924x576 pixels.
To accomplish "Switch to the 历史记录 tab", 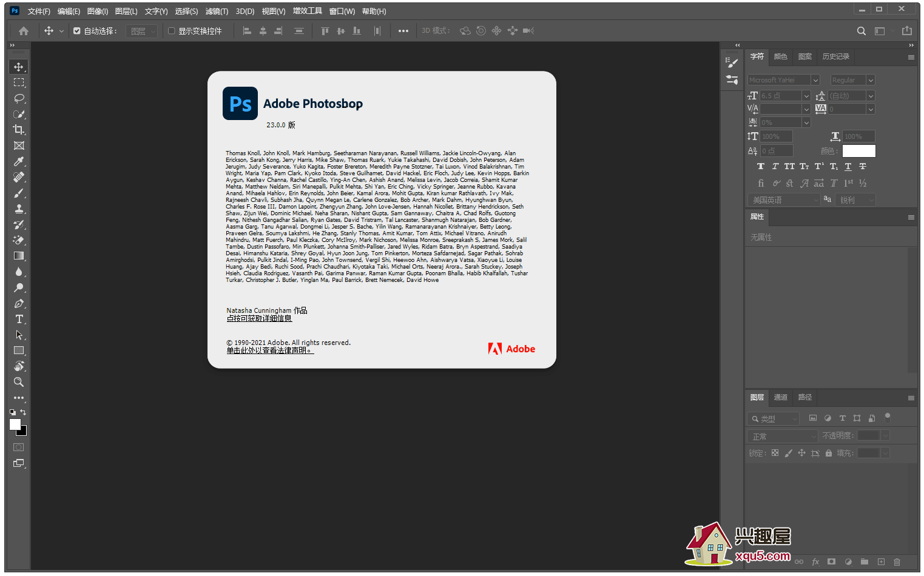I will (836, 56).
